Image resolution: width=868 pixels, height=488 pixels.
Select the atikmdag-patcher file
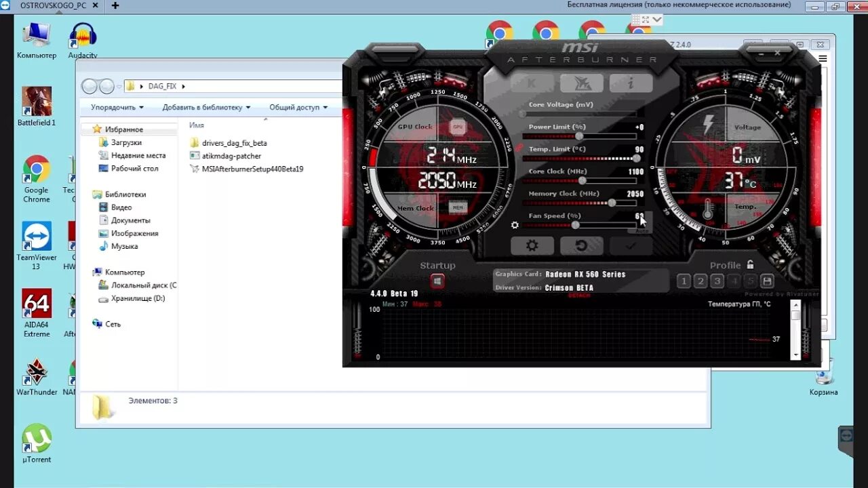[225, 156]
